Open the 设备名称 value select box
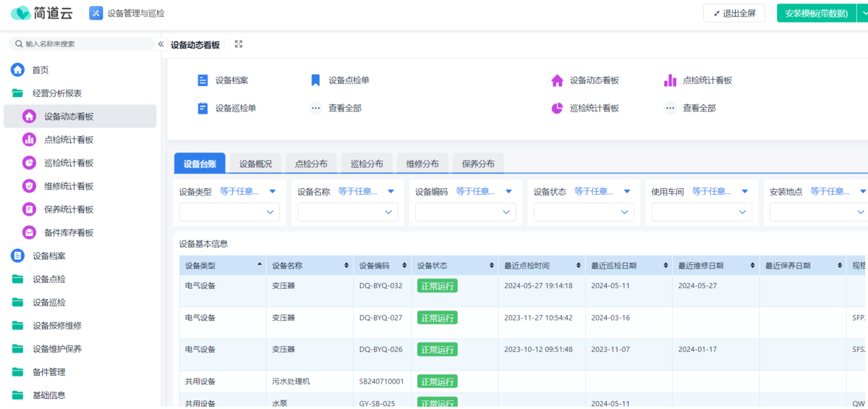 pos(348,212)
